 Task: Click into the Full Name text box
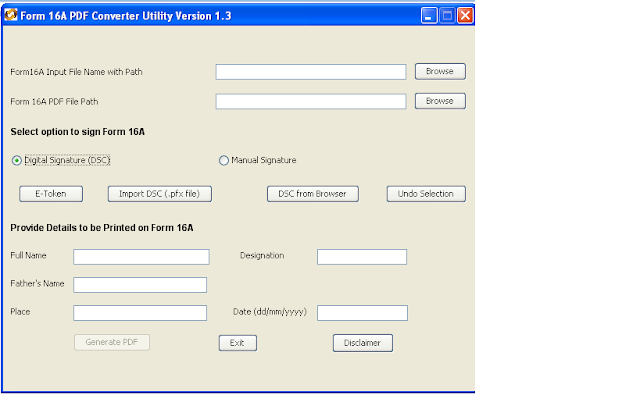(x=141, y=257)
